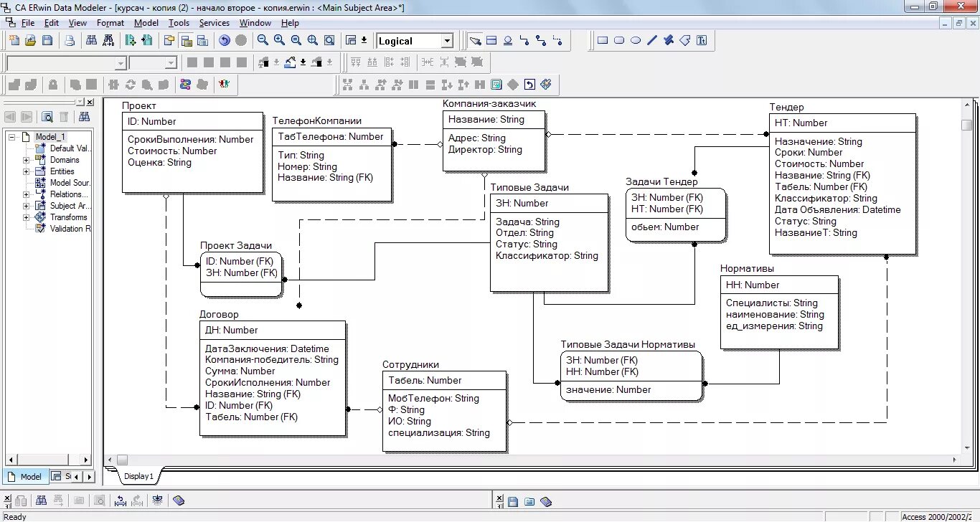Select the Тендер entity box
The height and width of the screenshot is (522, 980).
pyautogui.click(x=842, y=184)
